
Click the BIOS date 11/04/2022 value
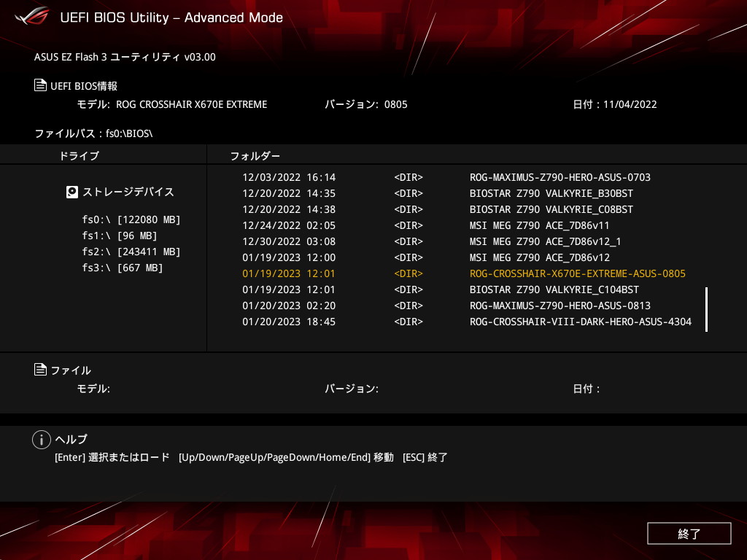coord(630,104)
